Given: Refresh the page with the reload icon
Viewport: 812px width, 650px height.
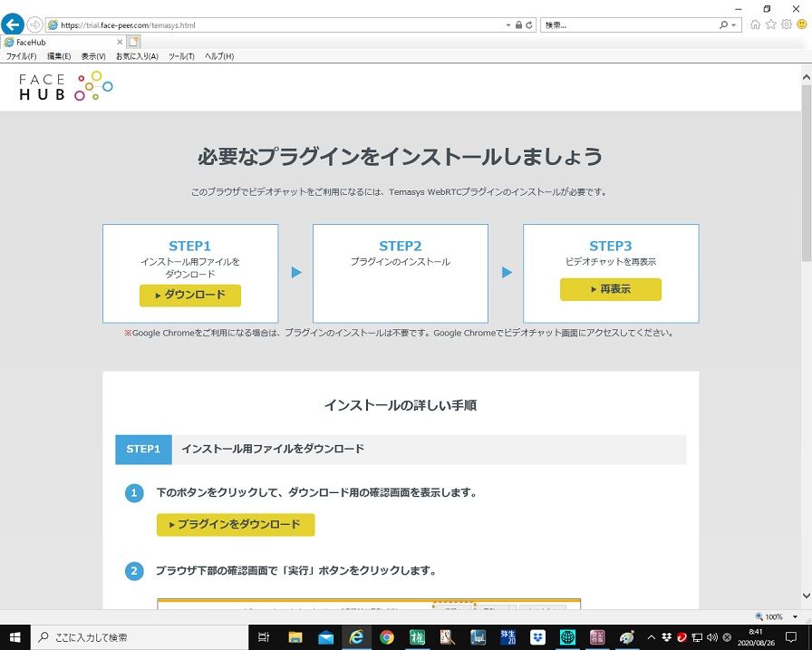Looking at the screenshot, I should 528,24.
